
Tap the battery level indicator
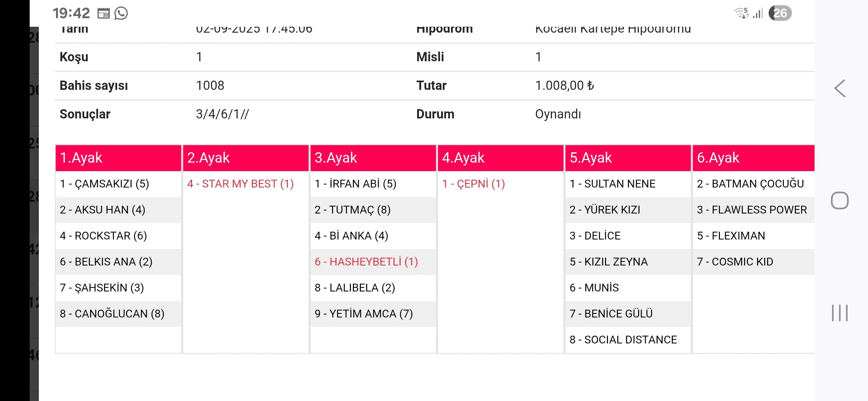point(780,13)
